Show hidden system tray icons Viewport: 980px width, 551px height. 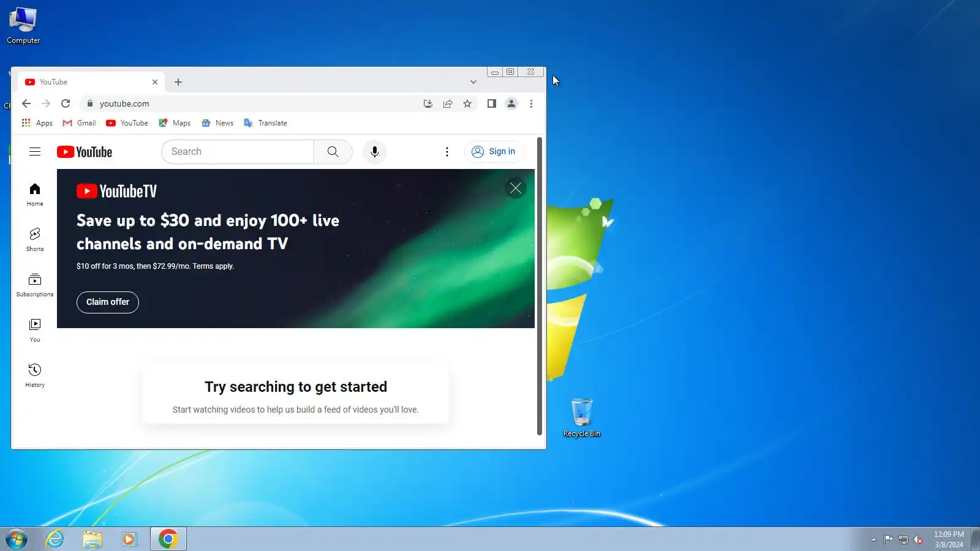pos(873,539)
